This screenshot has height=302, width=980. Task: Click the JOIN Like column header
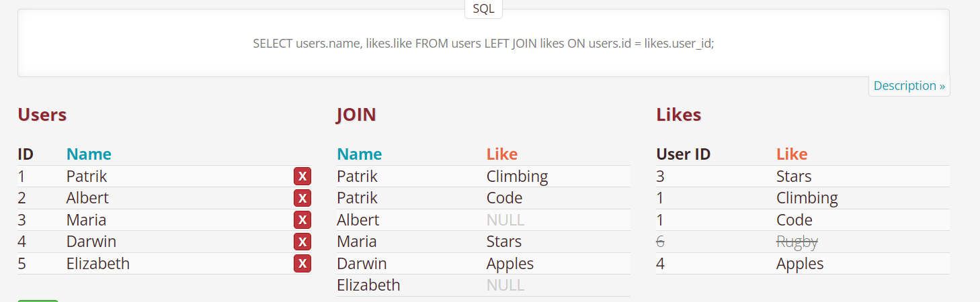click(x=502, y=154)
